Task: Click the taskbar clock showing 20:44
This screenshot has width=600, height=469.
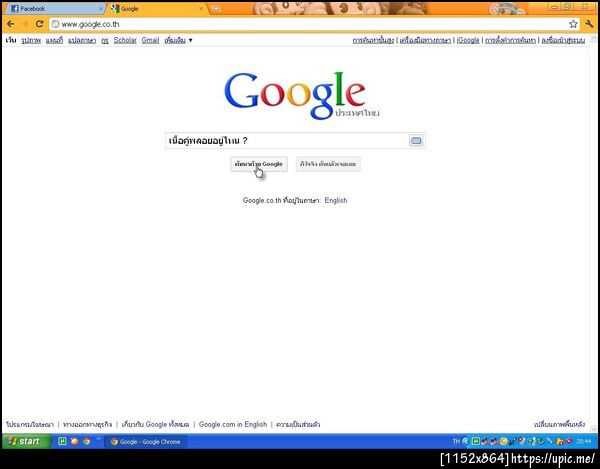Action: tap(584, 441)
